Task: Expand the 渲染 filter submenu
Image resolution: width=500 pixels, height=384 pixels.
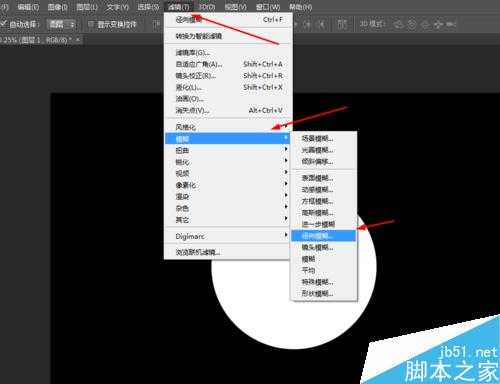Action: point(227,196)
